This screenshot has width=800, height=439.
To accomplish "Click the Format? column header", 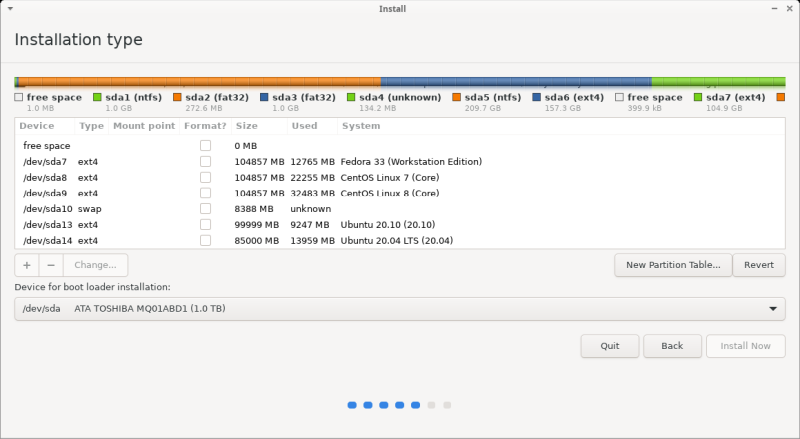I will (x=205, y=126).
